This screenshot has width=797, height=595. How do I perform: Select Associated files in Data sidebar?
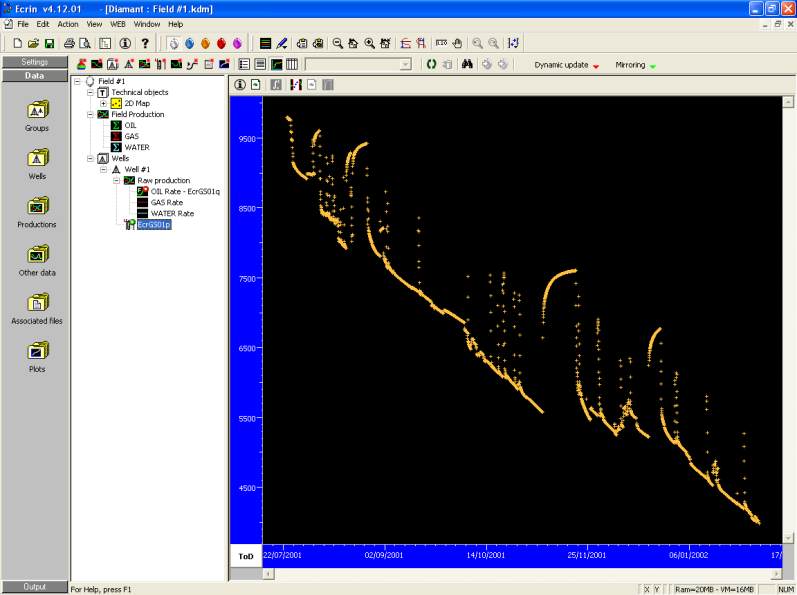pos(36,303)
